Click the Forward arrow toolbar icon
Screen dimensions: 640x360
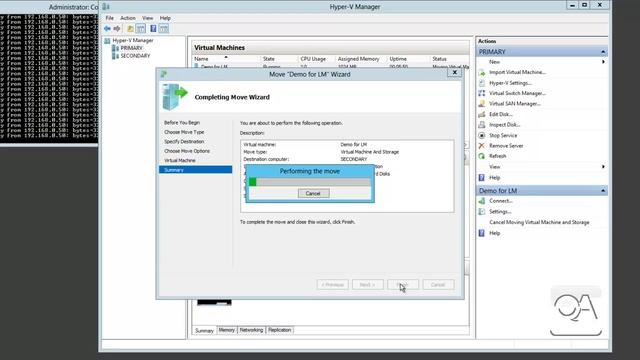[x=117, y=29]
